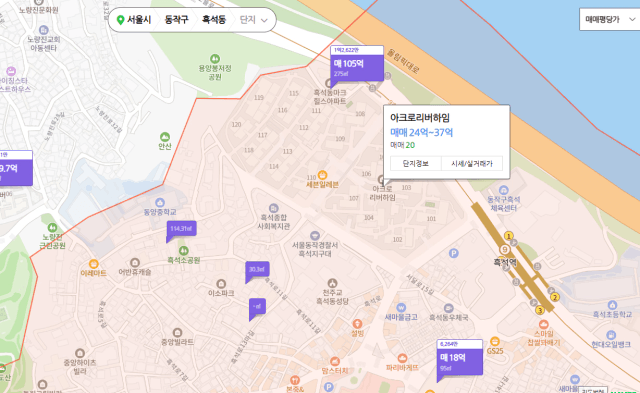Click subway exit 3 marker
The width and height of the screenshot is (640, 393).
point(540,310)
